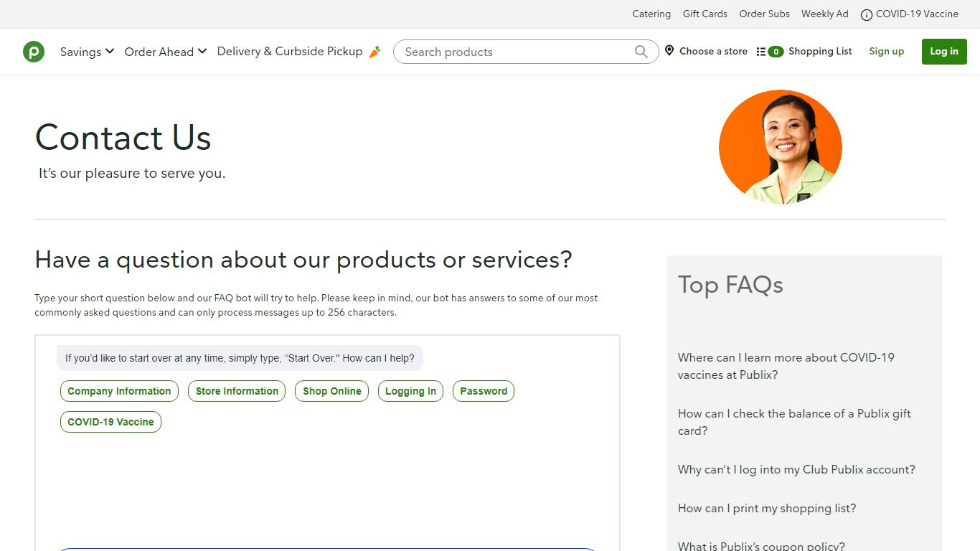Click the Top FAQs heading
Screen dimensions: 980x551
pos(730,285)
